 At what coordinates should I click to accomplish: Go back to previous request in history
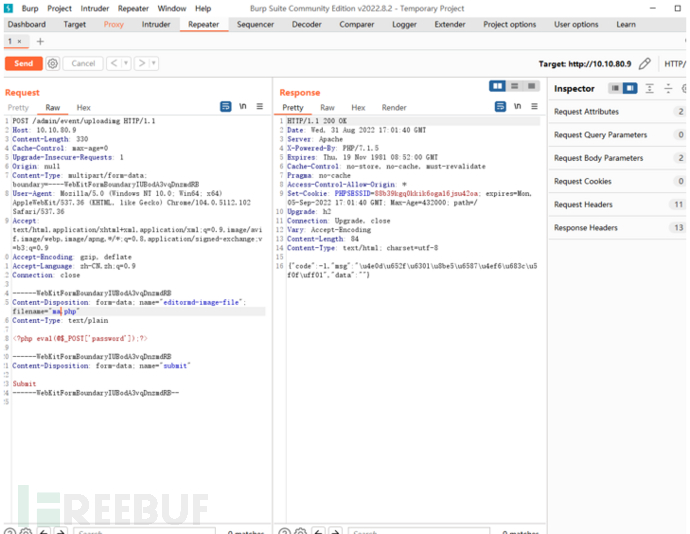point(114,63)
